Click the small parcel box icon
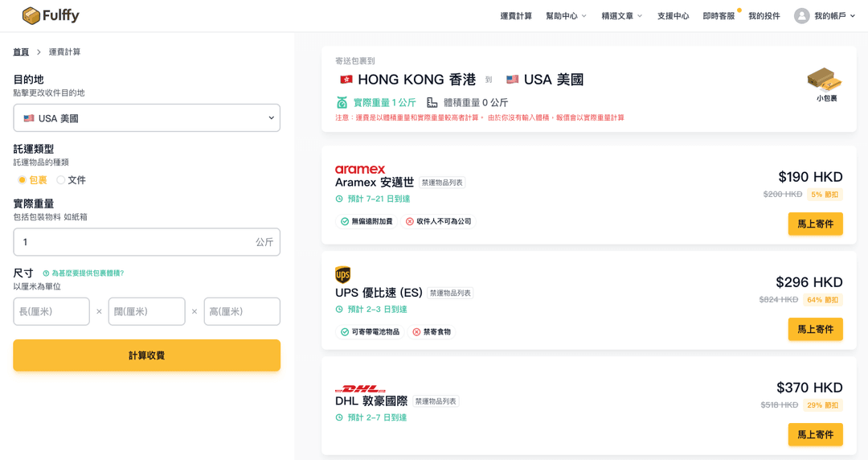 point(825,79)
